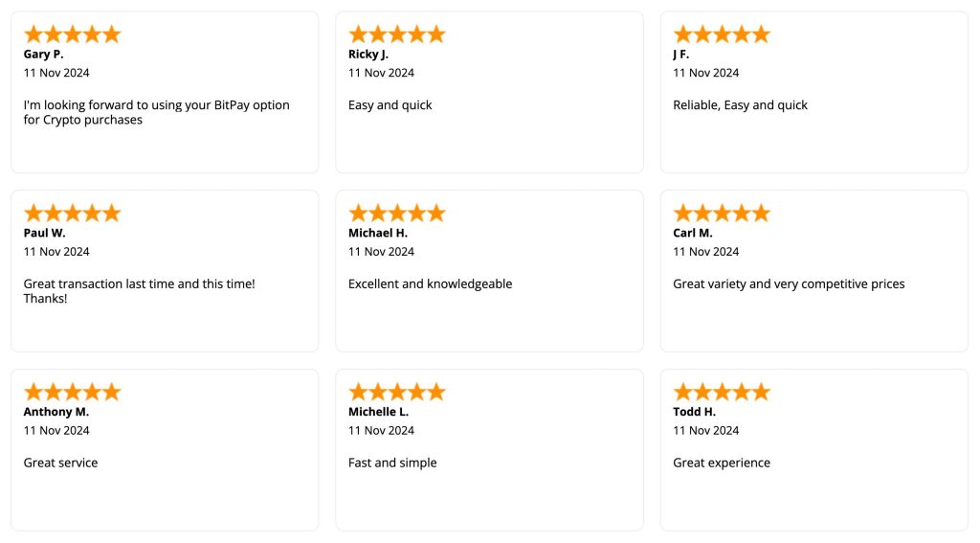Click the "Great variety and very competitive prices" text
The height and width of the screenshot is (543, 980).
789,284
